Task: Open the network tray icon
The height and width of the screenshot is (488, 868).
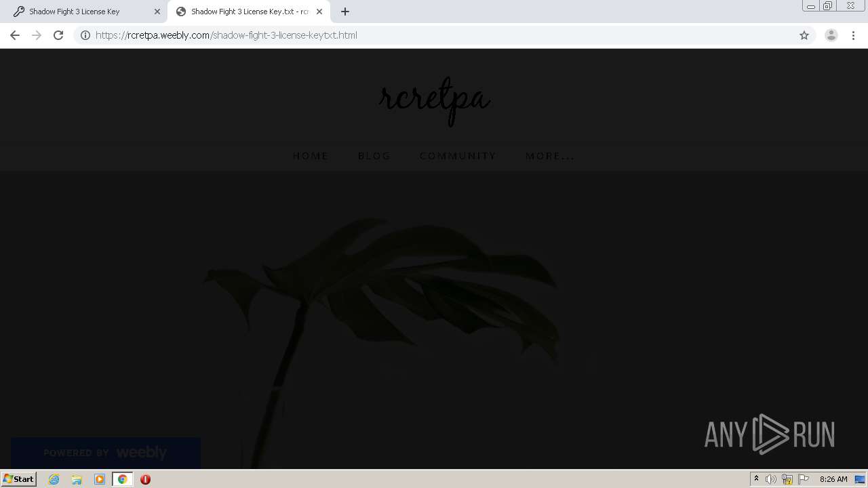Action: pos(787,479)
